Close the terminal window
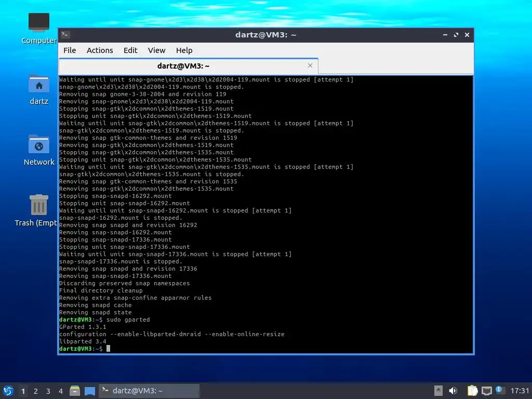 tap(467, 35)
